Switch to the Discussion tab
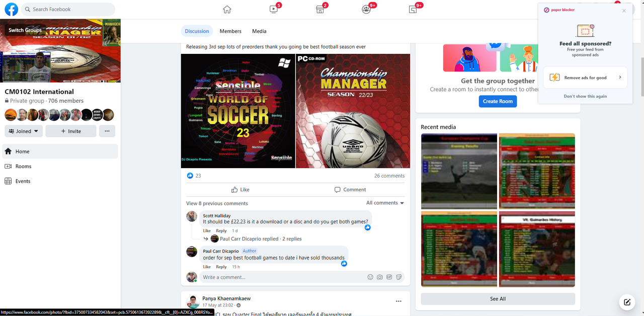 197,31
